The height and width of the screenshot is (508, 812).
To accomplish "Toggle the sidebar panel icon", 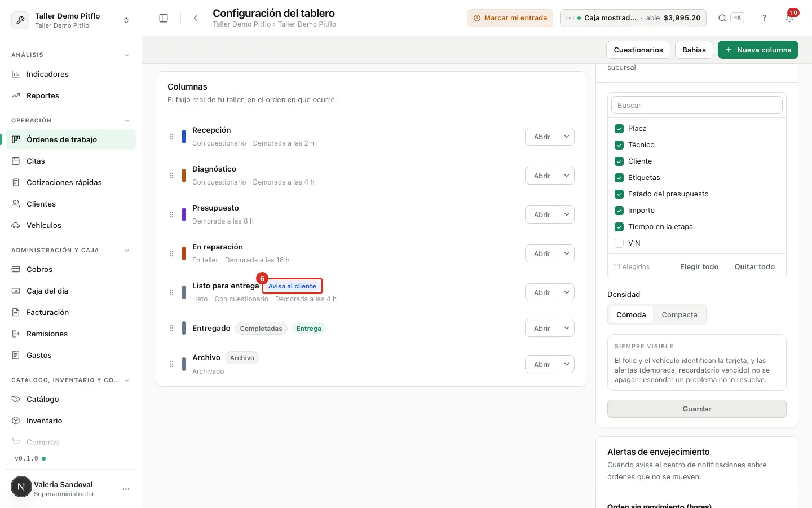I will point(164,18).
